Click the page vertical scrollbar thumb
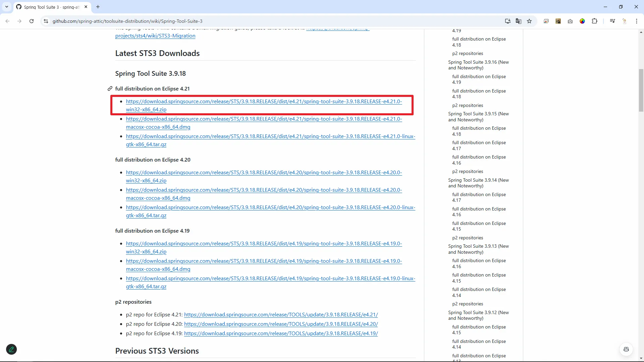This screenshot has height=362, width=644. 641,90
